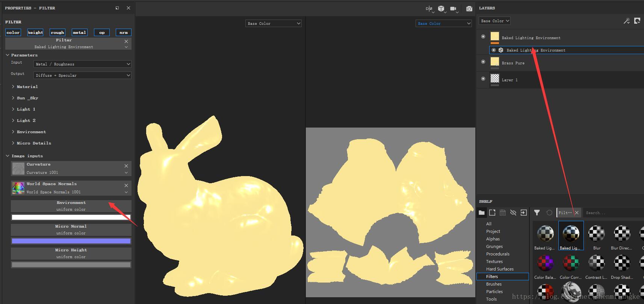
Task: Toggle the nrm channel button
Action: (x=124, y=32)
